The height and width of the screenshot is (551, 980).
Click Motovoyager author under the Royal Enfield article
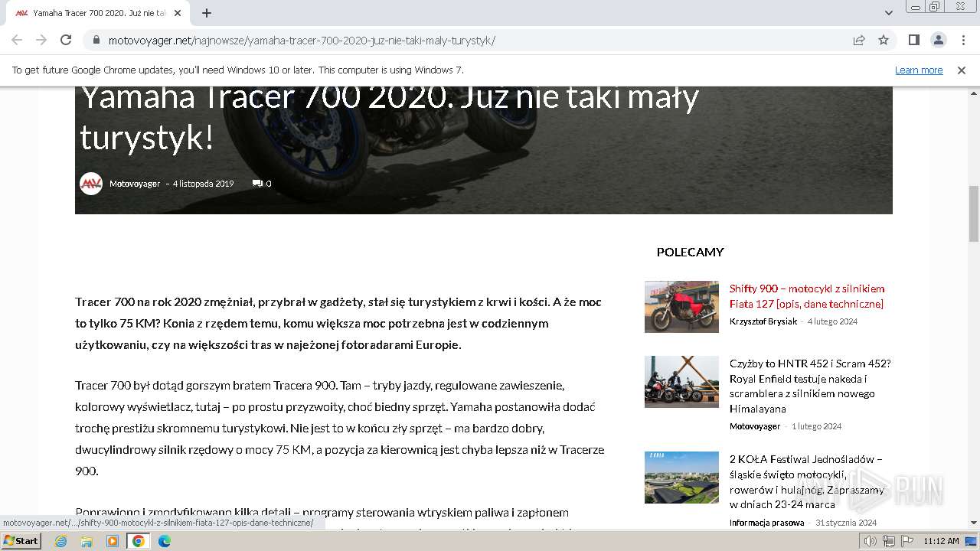coord(755,426)
